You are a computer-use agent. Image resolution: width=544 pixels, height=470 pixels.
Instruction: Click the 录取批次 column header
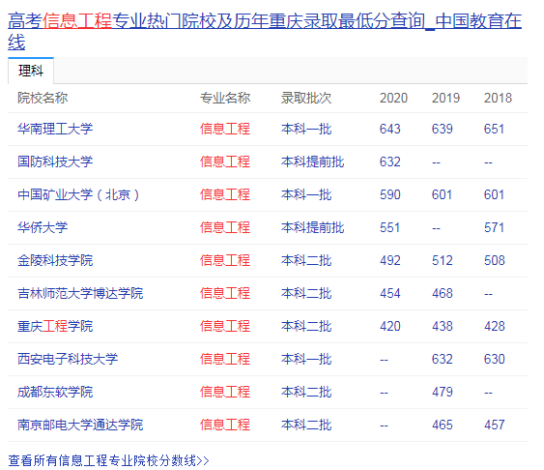tap(306, 98)
